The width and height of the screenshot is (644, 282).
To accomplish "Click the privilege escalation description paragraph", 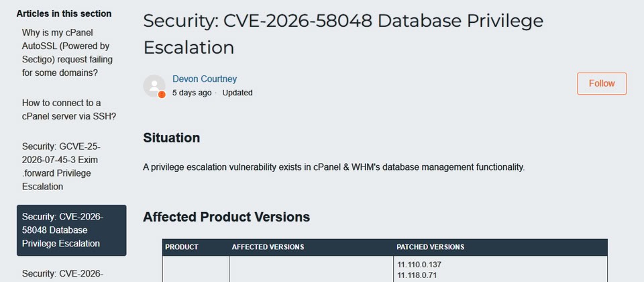I will point(334,167).
